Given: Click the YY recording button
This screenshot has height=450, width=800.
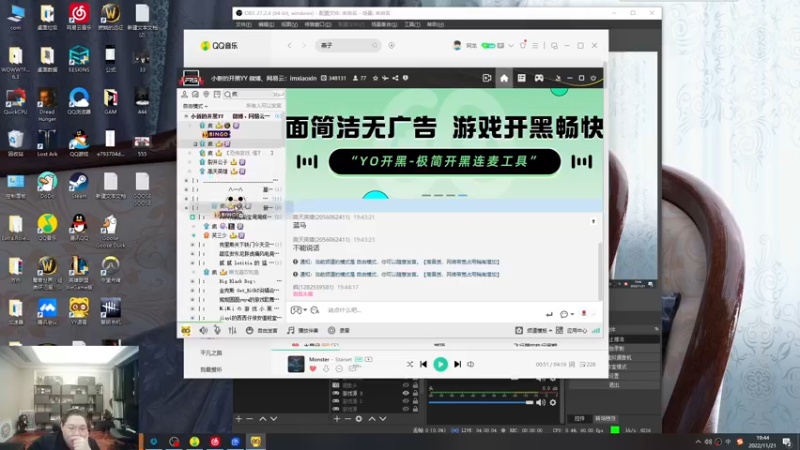Looking at the screenshot, I should pyautogui.click(x=339, y=331).
